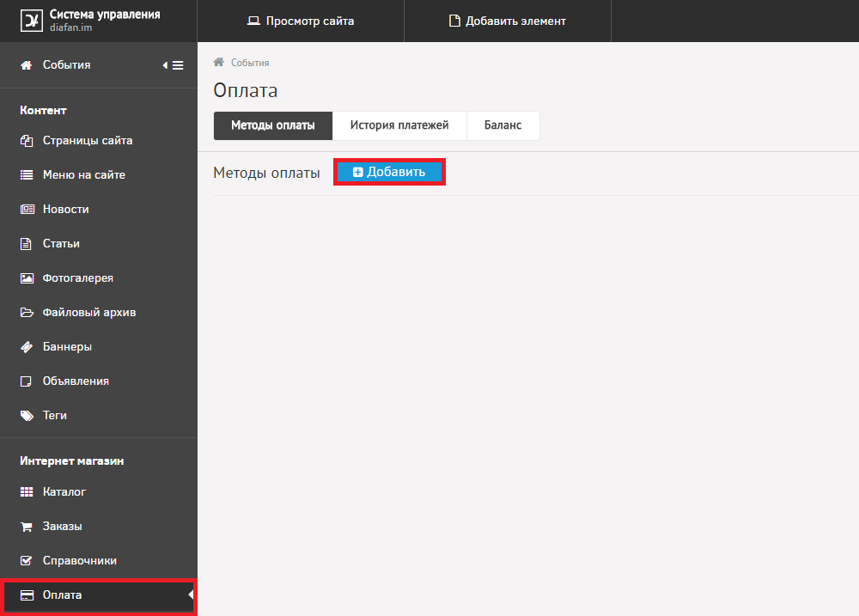Click the Меню на сайте list icon
Screen dimensions: 859x616
(x=27, y=175)
